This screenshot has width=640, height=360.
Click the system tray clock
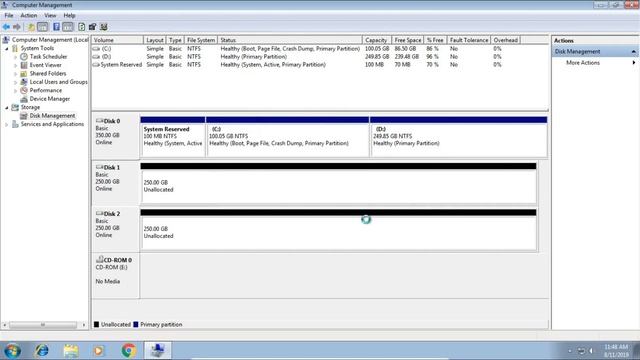(x=616, y=351)
